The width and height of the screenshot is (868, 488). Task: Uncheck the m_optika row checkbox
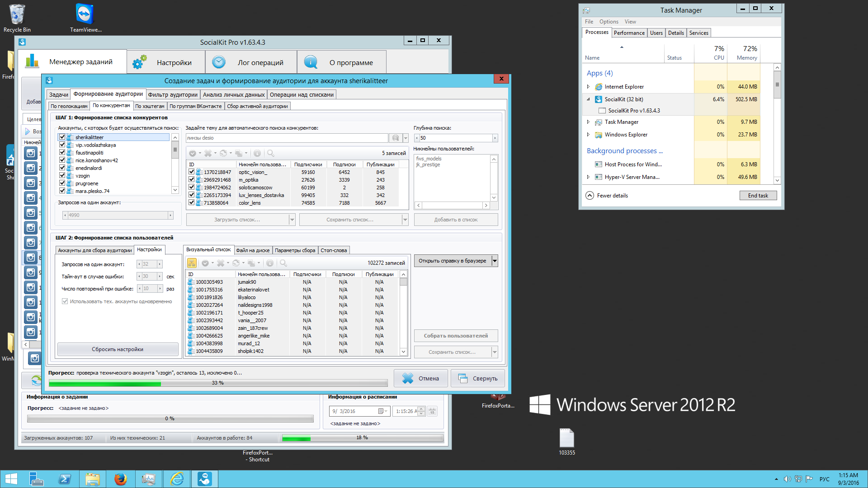(191, 179)
